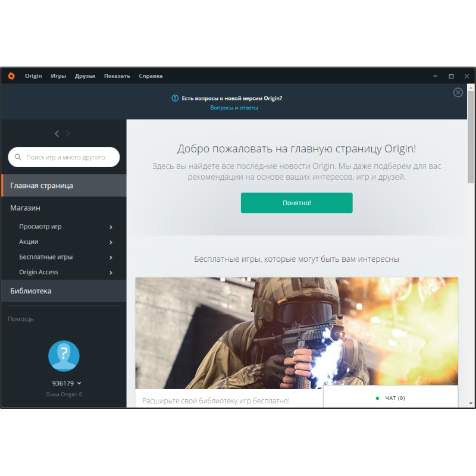Viewport: 476px width, 476px height.
Task: Expand the Origin Access submenu
Action: 111,273
